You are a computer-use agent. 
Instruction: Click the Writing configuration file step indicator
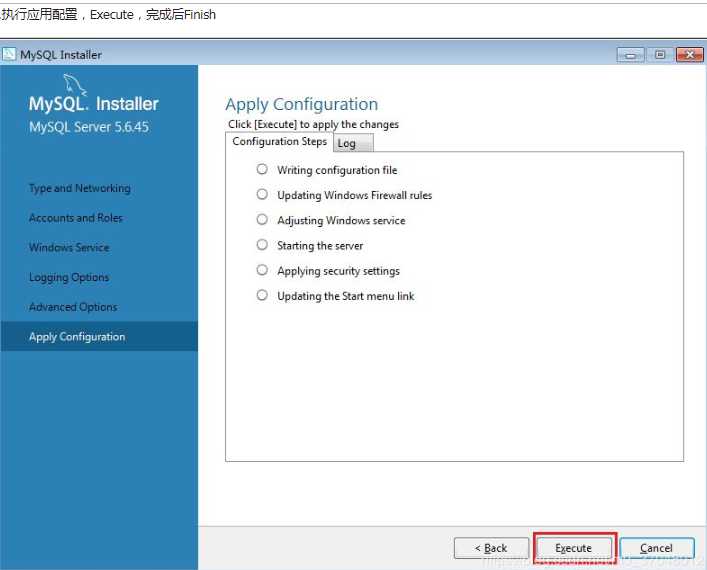coord(262,169)
